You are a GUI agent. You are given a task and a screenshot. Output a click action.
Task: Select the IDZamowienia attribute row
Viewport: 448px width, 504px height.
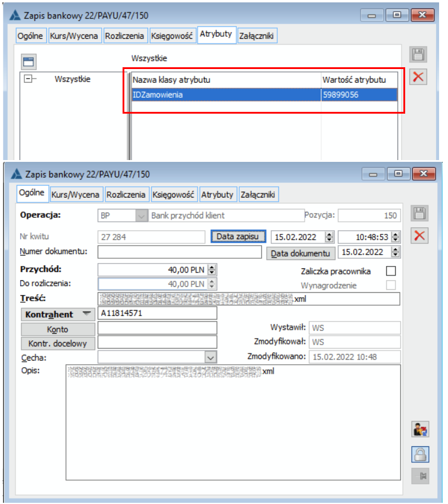click(x=226, y=95)
